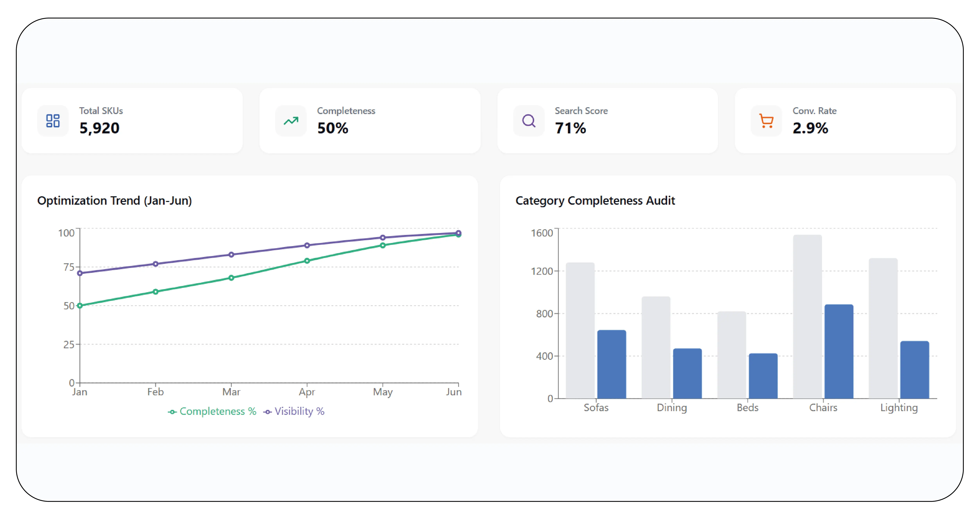Viewport: 980px width, 516px height.
Task: Click the Completeness % legend marker icon
Action: point(172,412)
